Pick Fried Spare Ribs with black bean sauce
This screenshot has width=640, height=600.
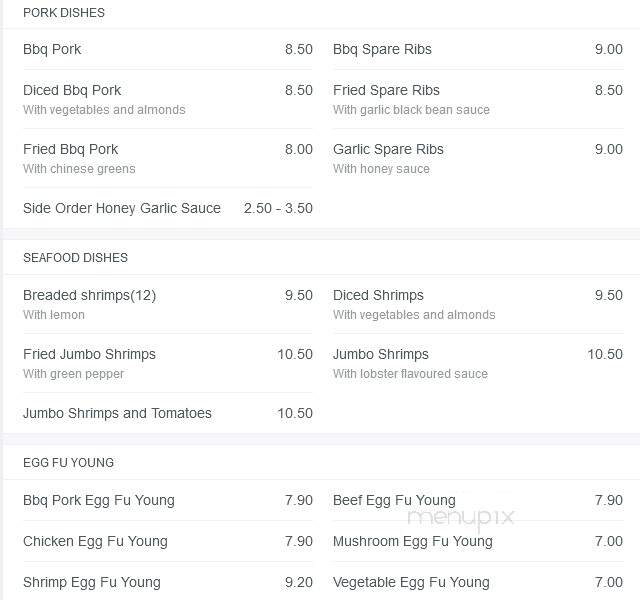[478, 99]
